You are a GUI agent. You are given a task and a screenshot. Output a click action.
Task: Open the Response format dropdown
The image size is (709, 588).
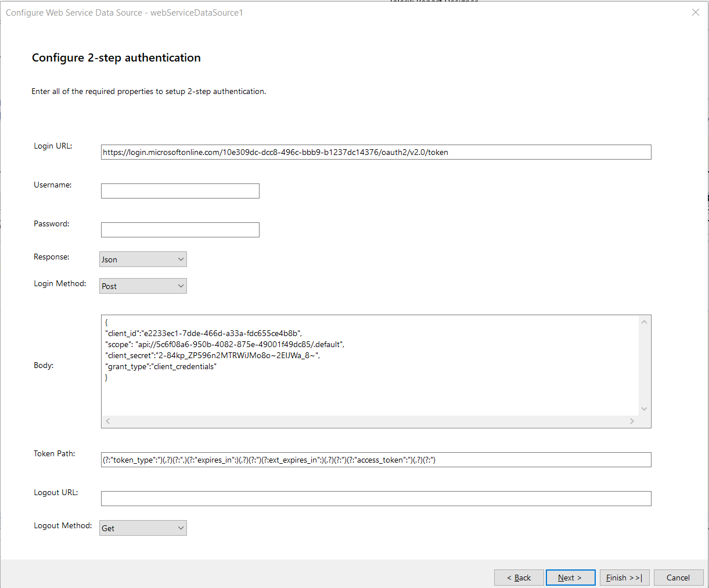click(143, 259)
